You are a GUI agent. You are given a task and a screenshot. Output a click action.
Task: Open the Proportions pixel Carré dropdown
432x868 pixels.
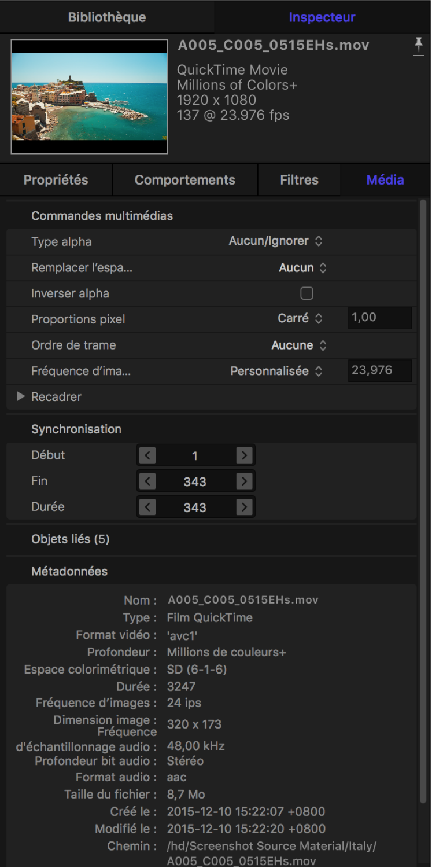coord(300,318)
